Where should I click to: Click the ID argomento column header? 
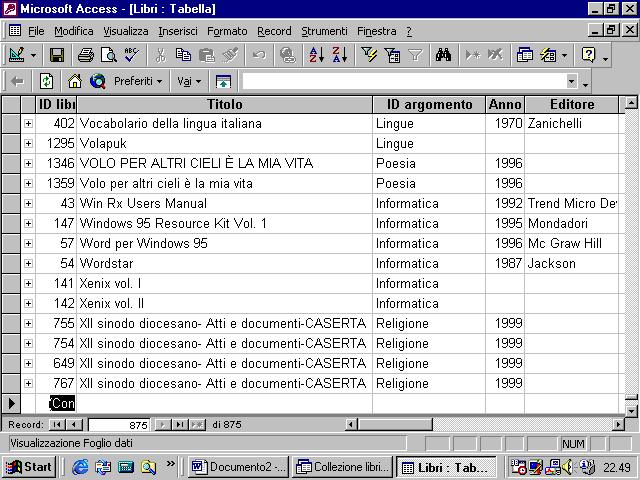click(429, 104)
